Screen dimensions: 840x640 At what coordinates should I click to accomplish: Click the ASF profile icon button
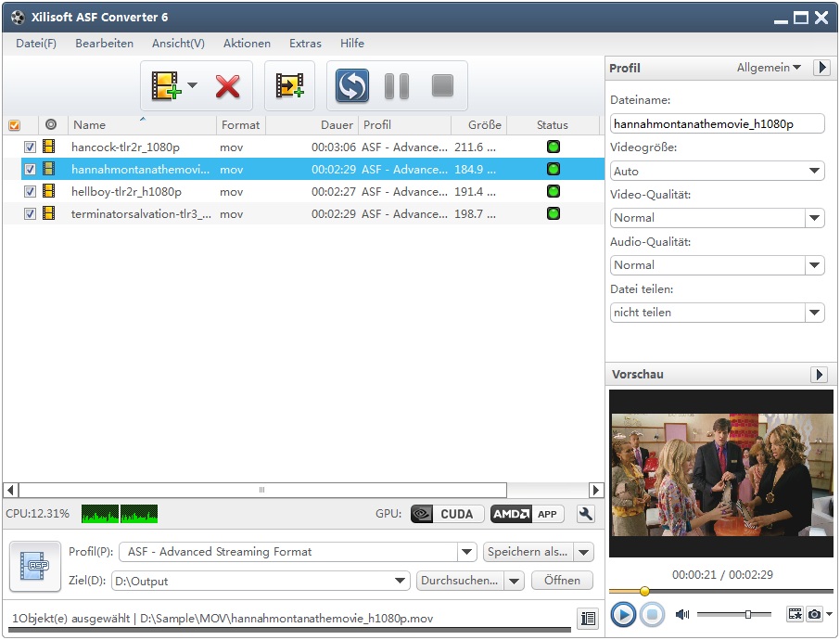point(35,567)
